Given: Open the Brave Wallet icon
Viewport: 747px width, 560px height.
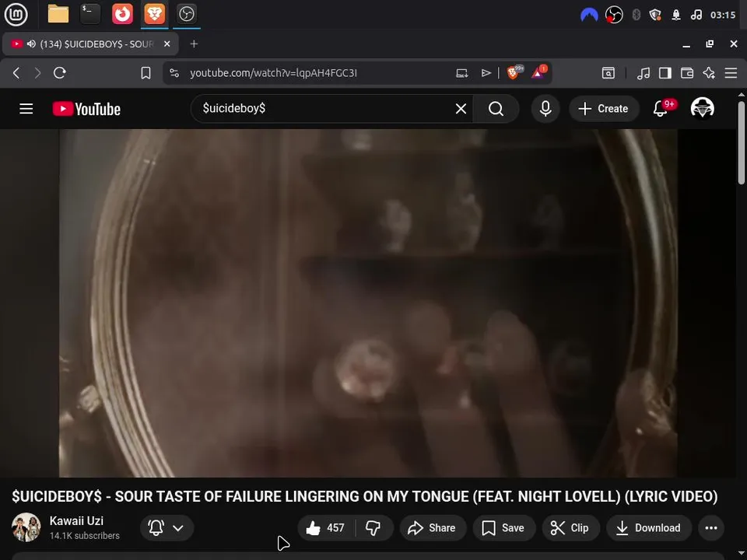Looking at the screenshot, I should [687, 73].
